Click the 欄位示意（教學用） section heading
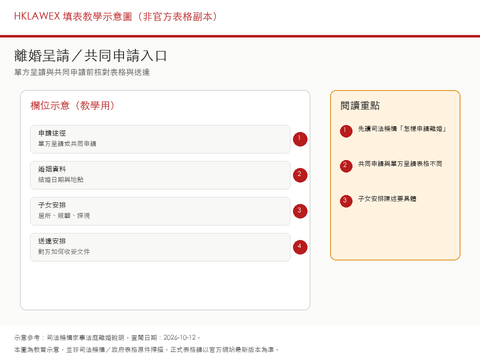The image size is (480, 360). click(73, 106)
